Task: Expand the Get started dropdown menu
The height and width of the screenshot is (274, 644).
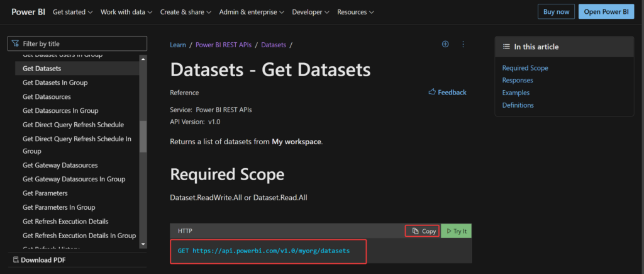Action: (72, 12)
